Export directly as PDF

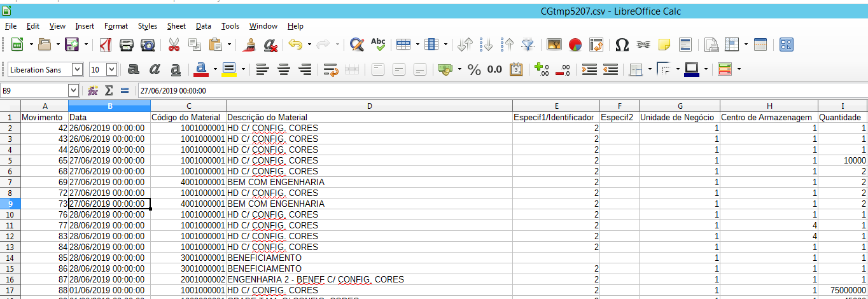pyautogui.click(x=105, y=45)
